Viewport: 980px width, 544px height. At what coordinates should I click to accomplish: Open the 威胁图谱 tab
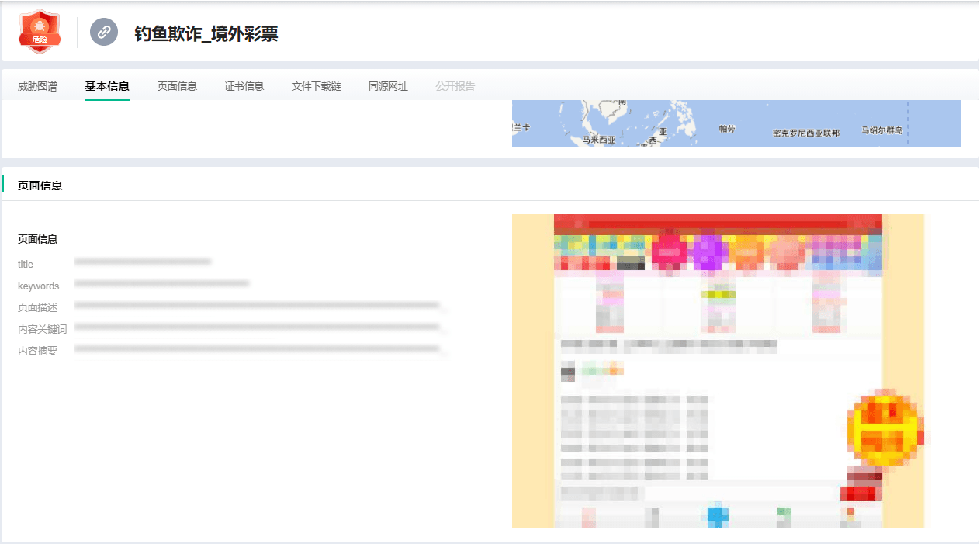37,86
